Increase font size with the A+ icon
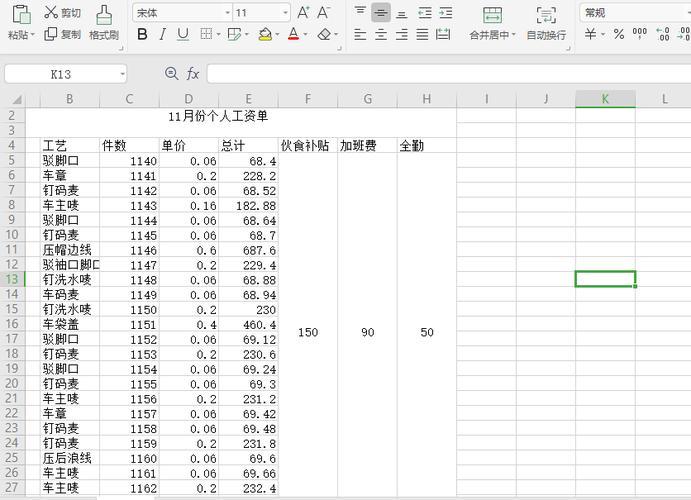 pyautogui.click(x=303, y=13)
